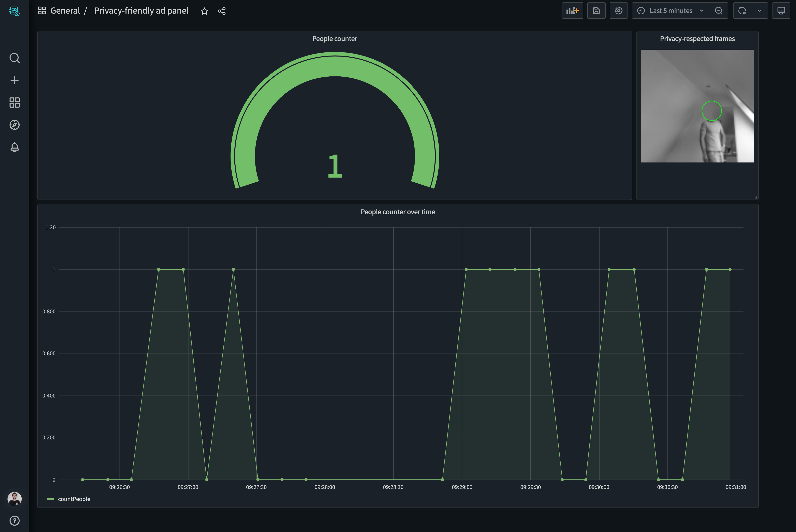Click the Create plus icon in sidebar

coord(14,80)
